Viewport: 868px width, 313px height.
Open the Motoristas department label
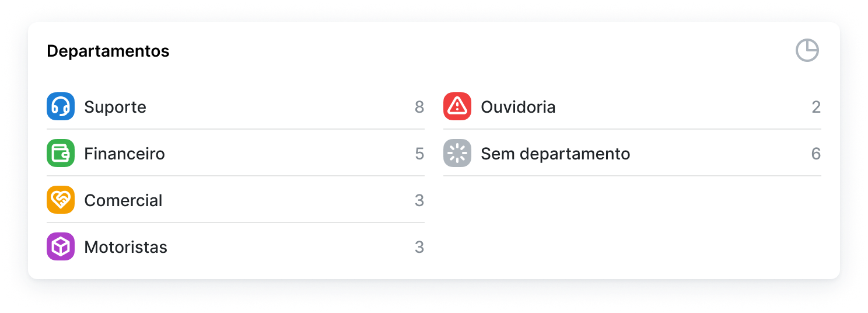(125, 248)
